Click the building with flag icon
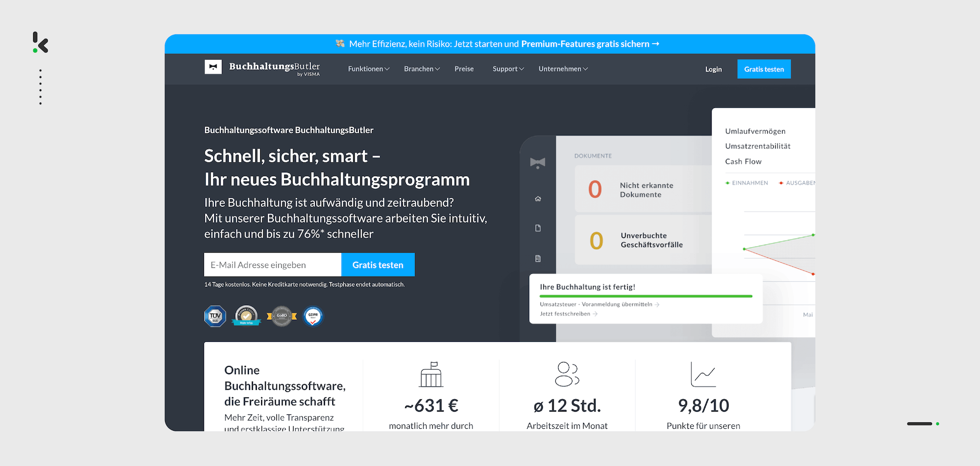 [431, 374]
